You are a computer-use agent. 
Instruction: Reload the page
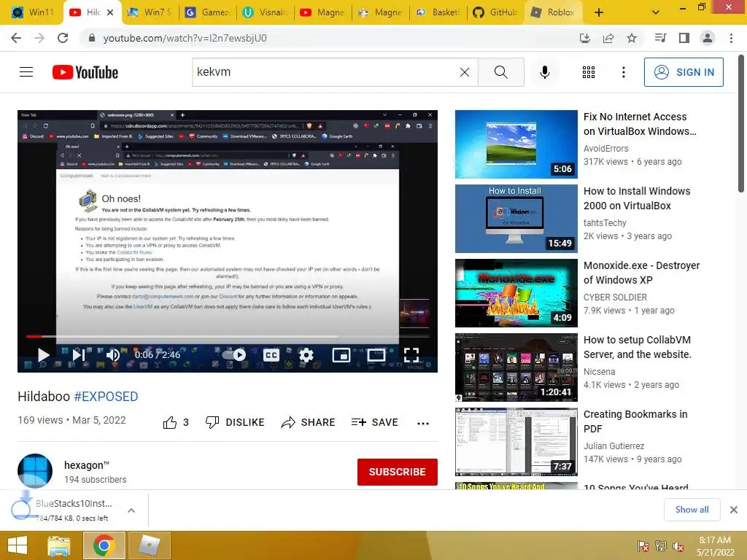point(63,38)
